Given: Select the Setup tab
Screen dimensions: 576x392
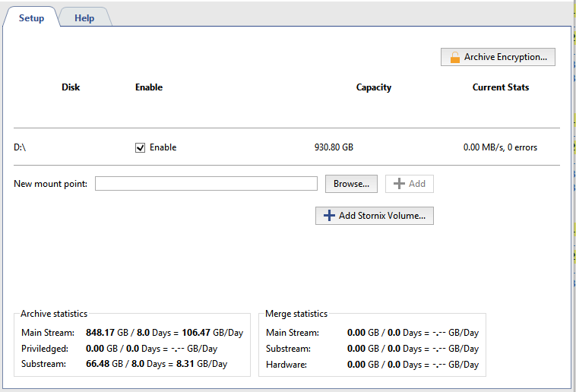Looking at the screenshot, I should 31,18.
